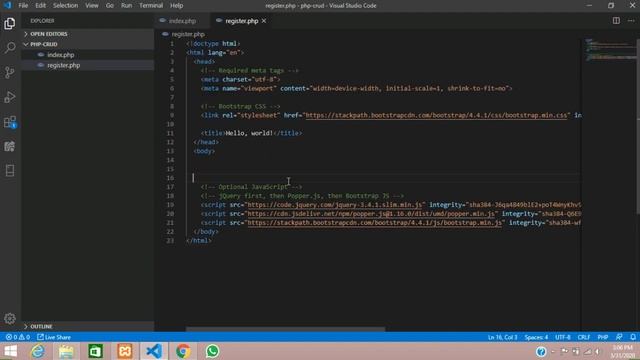Open the Go menu
640x360 pixels.
(110, 6)
